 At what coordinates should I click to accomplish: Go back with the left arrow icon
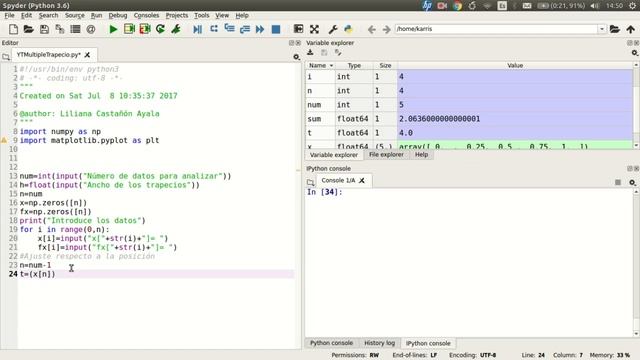pos(371,29)
